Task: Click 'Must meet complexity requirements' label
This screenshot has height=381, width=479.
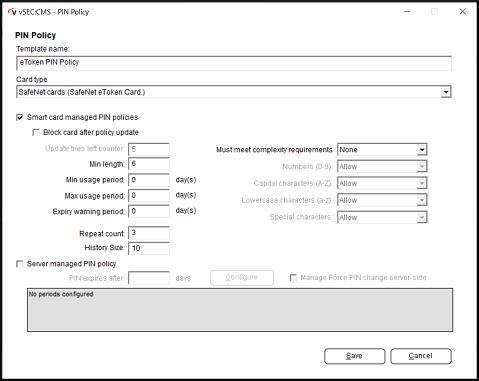Action: coord(274,150)
